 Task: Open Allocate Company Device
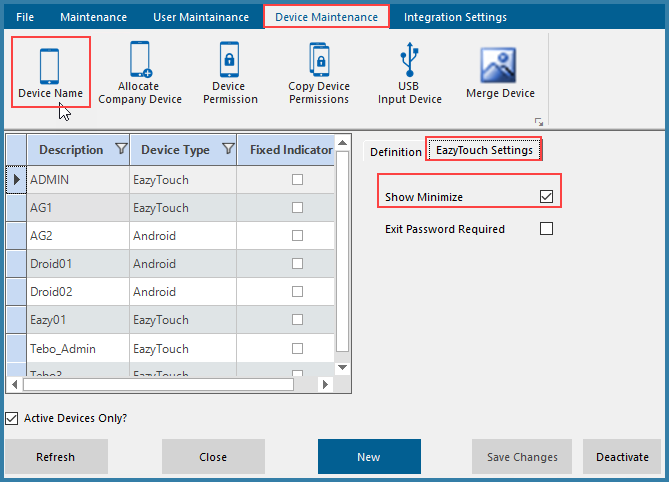click(140, 73)
